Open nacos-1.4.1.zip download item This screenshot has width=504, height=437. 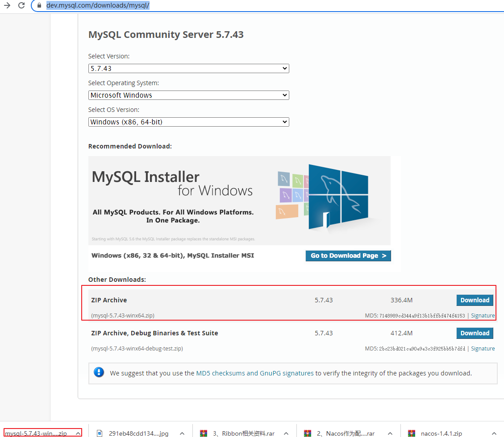pyautogui.click(x=442, y=433)
